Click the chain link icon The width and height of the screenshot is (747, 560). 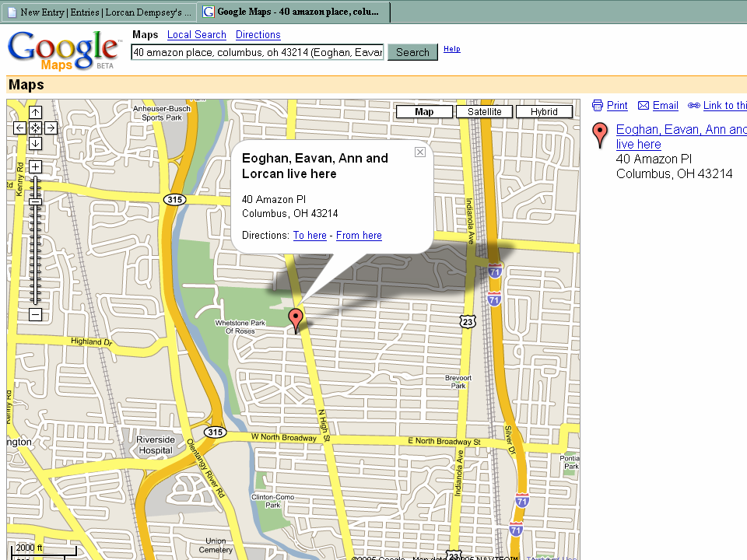click(x=693, y=106)
